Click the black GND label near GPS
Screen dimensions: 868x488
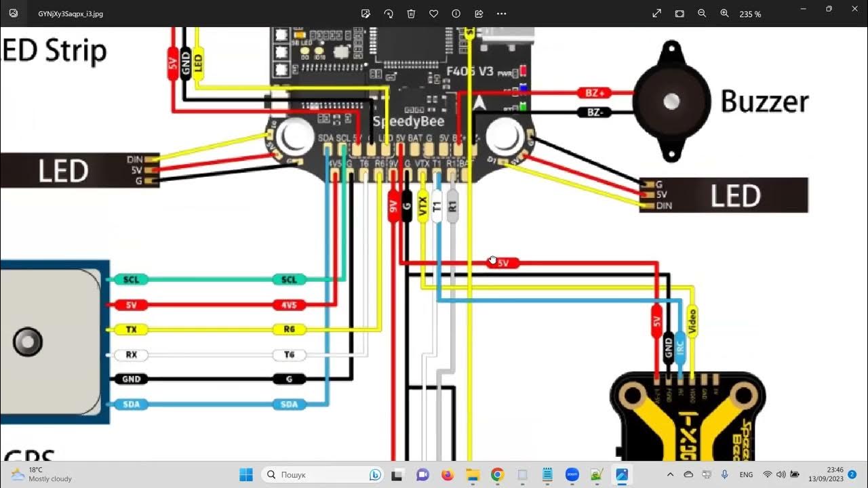pos(132,380)
